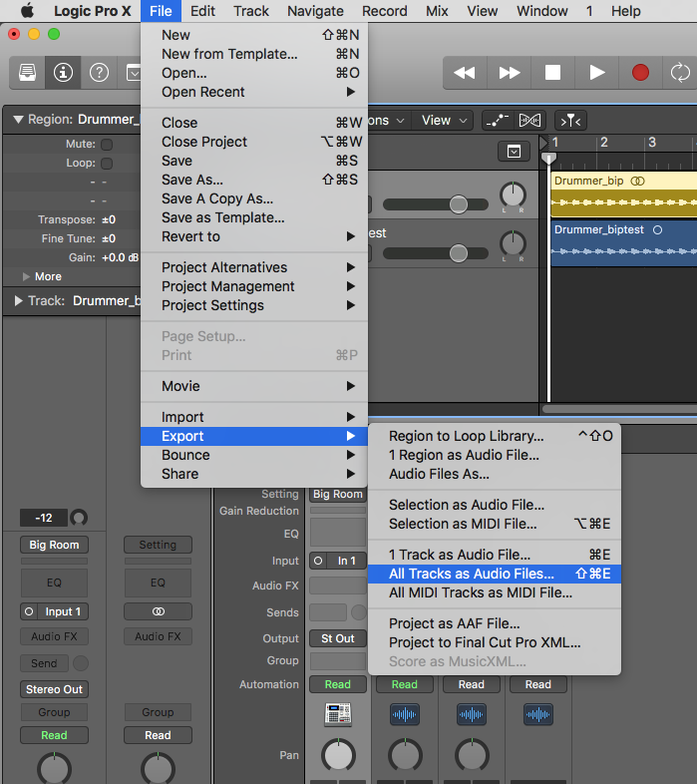The height and width of the screenshot is (784, 697).
Task: Collapse the Region inspector triangle
Action: [19, 120]
